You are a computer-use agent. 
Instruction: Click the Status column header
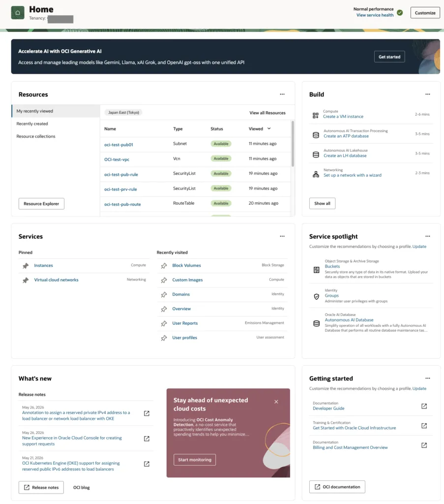217,129
